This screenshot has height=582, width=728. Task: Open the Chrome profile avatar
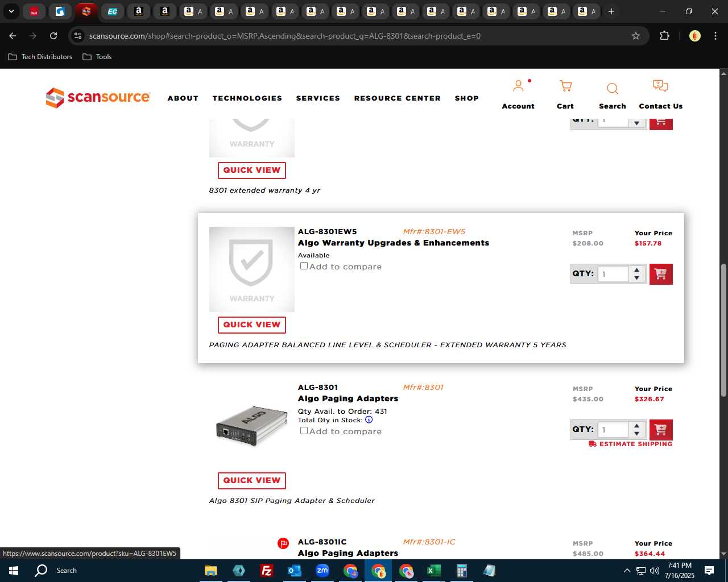(x=694, y=36)
